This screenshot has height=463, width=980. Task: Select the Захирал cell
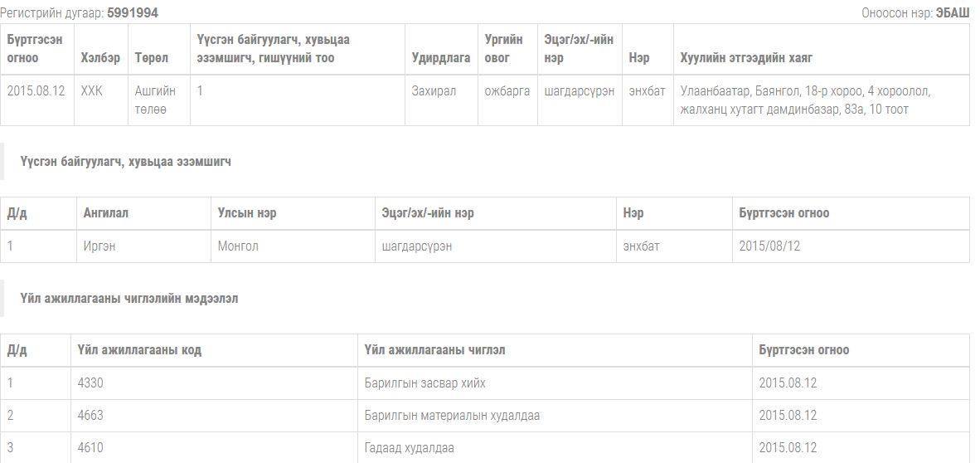434,91
